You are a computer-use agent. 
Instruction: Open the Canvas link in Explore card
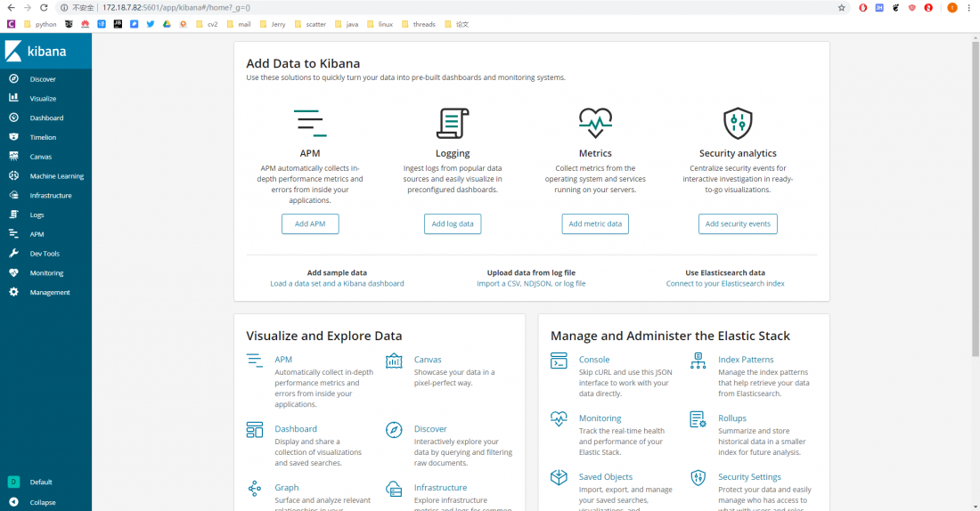click(428, 360)
